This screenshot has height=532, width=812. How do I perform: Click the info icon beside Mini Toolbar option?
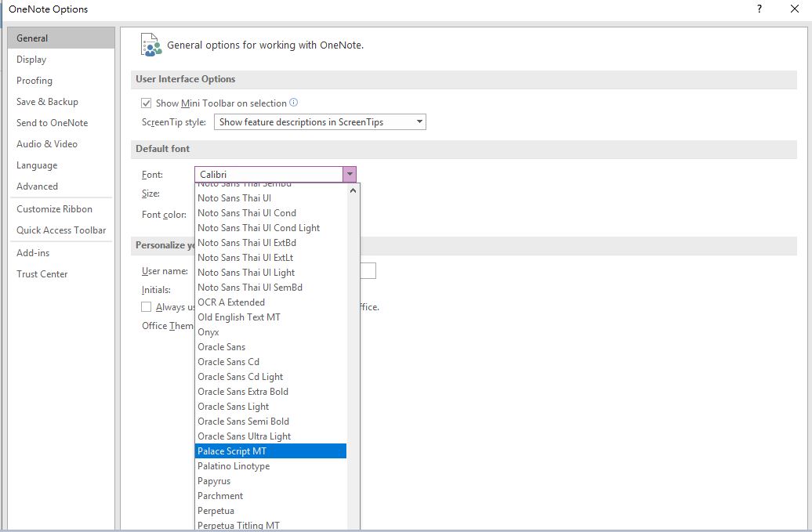[294, 103]
